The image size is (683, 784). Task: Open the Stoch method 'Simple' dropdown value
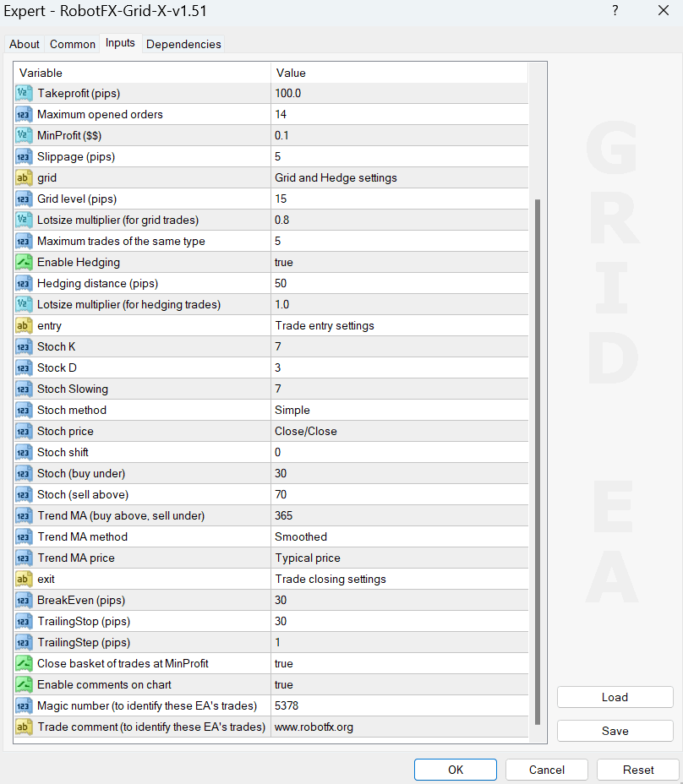click(x=399, y=411)
